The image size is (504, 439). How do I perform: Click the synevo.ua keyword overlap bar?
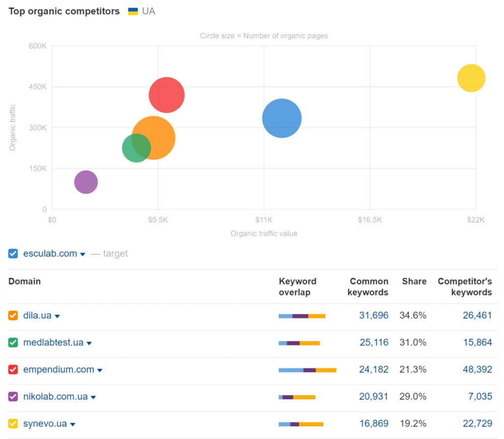click(301, 424)
